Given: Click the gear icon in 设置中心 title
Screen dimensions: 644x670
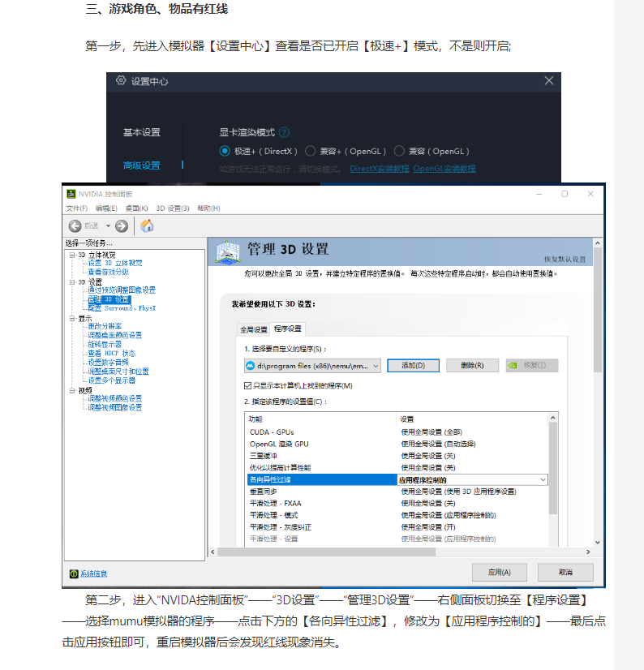Looking at the screenshot, I should pyautogui.click(x=121, y=81).
